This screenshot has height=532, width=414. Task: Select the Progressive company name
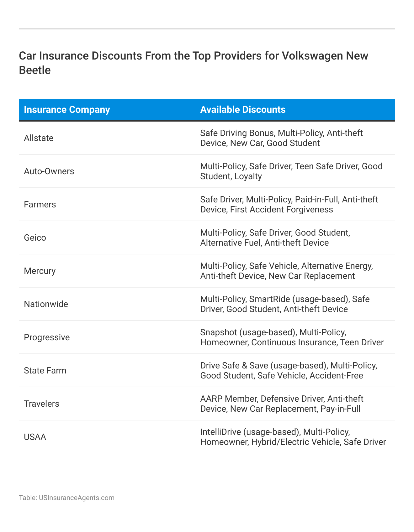[x=47, y=337]
